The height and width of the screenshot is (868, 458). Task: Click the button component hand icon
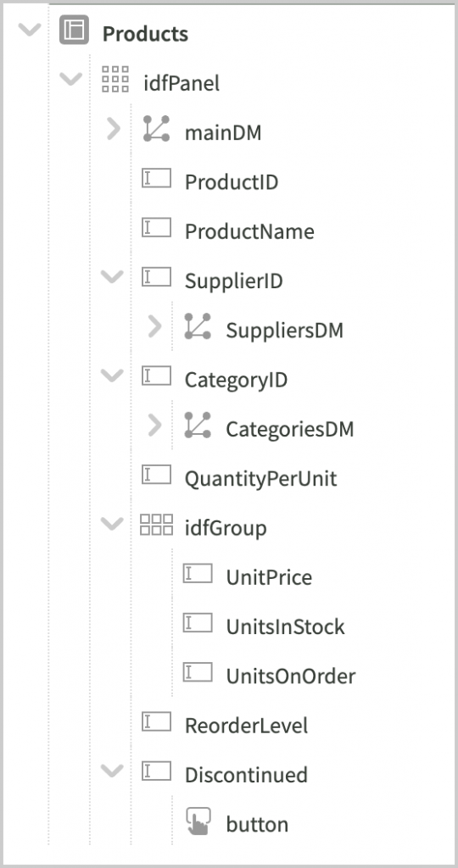click(198, 821)
